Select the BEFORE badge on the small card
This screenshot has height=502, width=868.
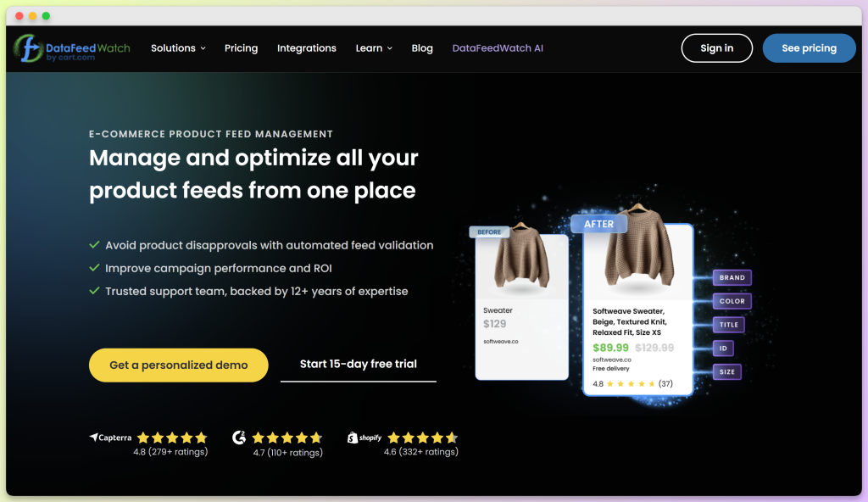489,231
